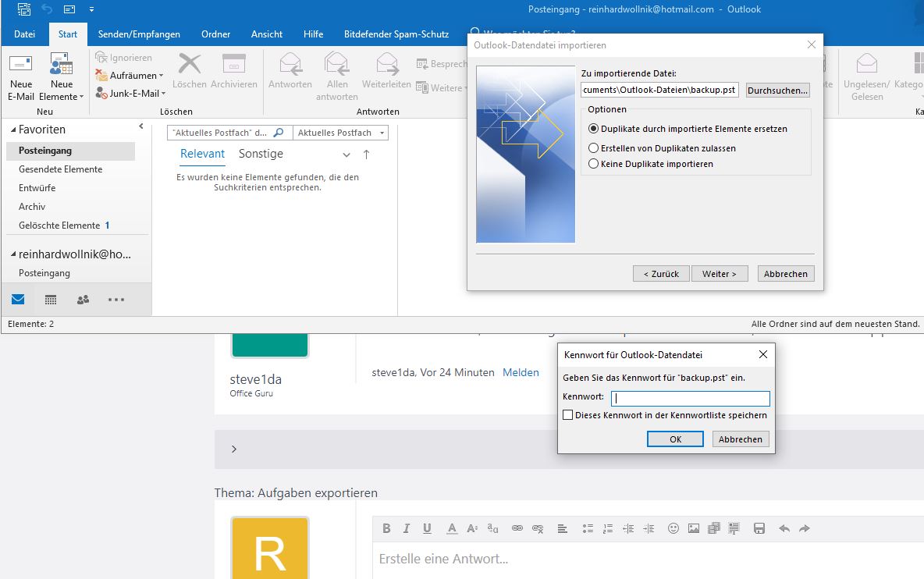Click the Neue E-Mail icon

pyautogui.click(x=20, y=64)
